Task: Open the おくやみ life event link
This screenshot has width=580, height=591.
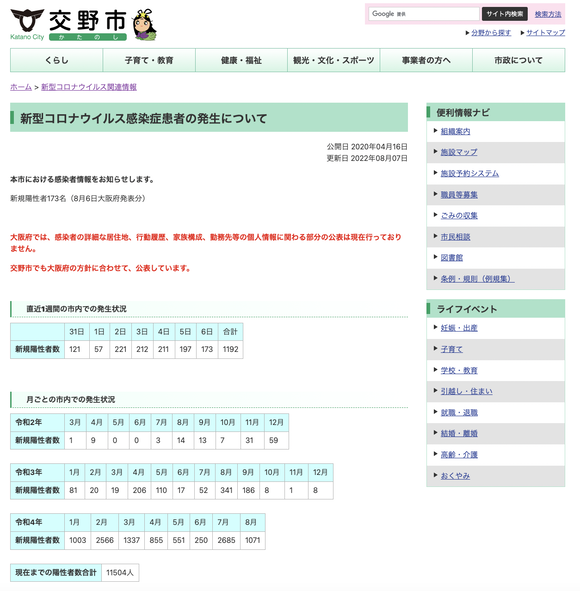Action: (455, 476)
